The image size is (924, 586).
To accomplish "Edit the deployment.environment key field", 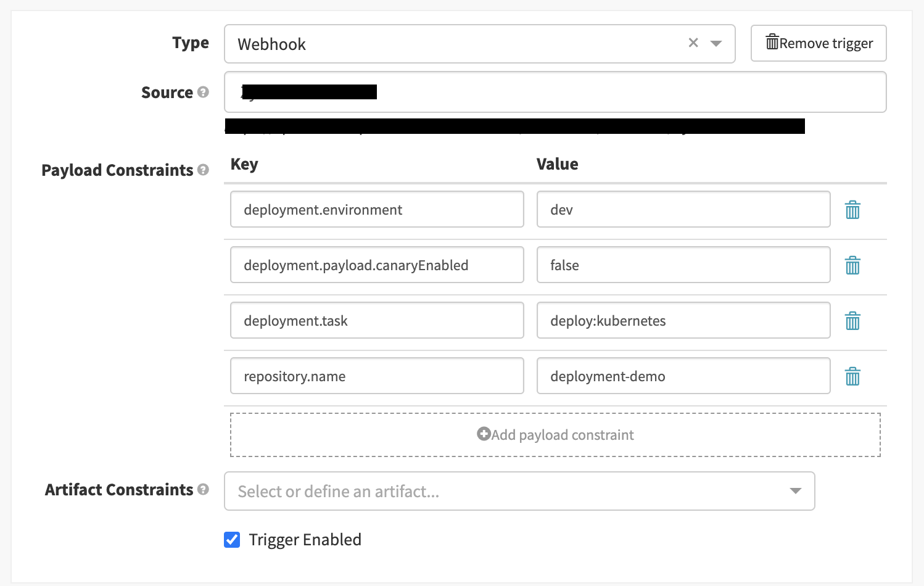I will pos(377,210).
